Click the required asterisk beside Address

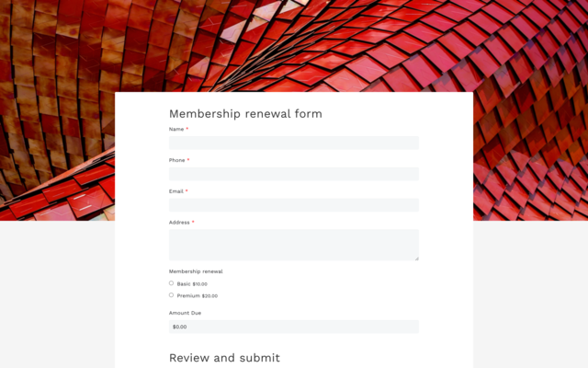[x=193, y=222]
